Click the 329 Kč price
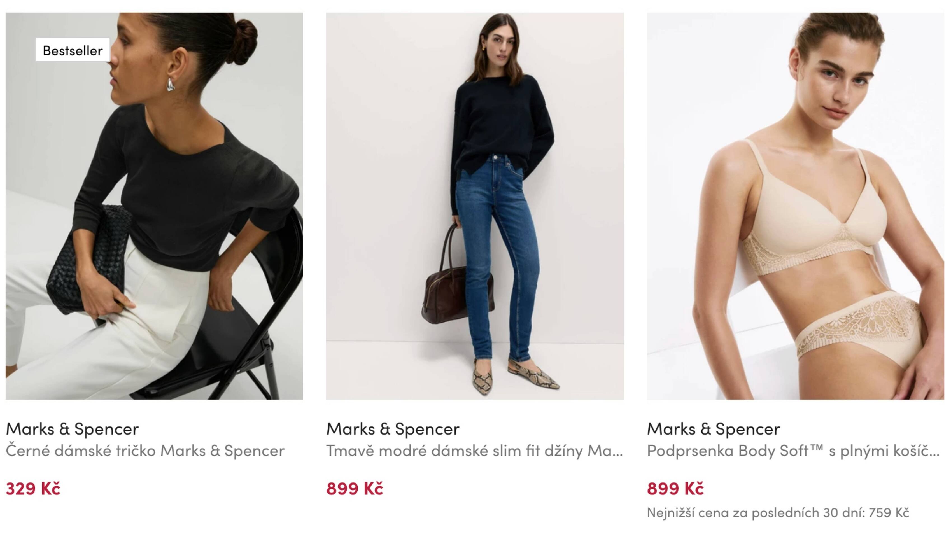The width and height of the screenshot is (951, 560). click(33, 488)
